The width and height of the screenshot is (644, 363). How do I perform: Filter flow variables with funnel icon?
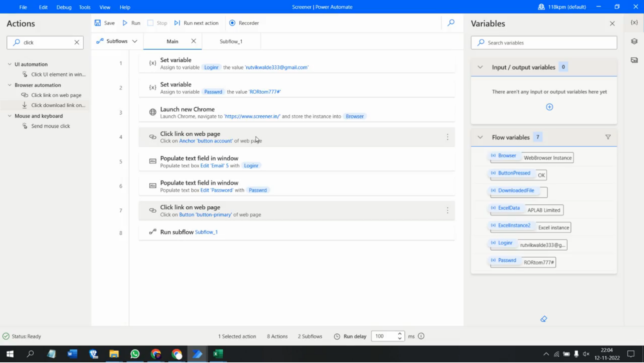pos(608,137)
